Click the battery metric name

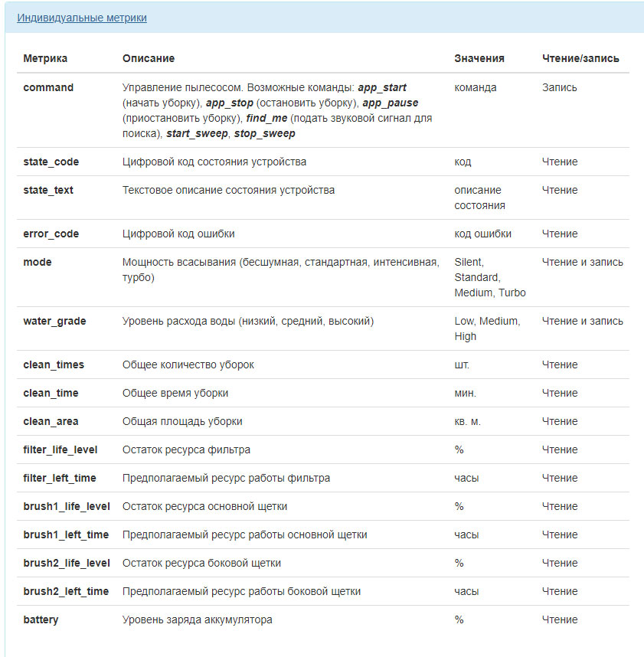[41, 619]
